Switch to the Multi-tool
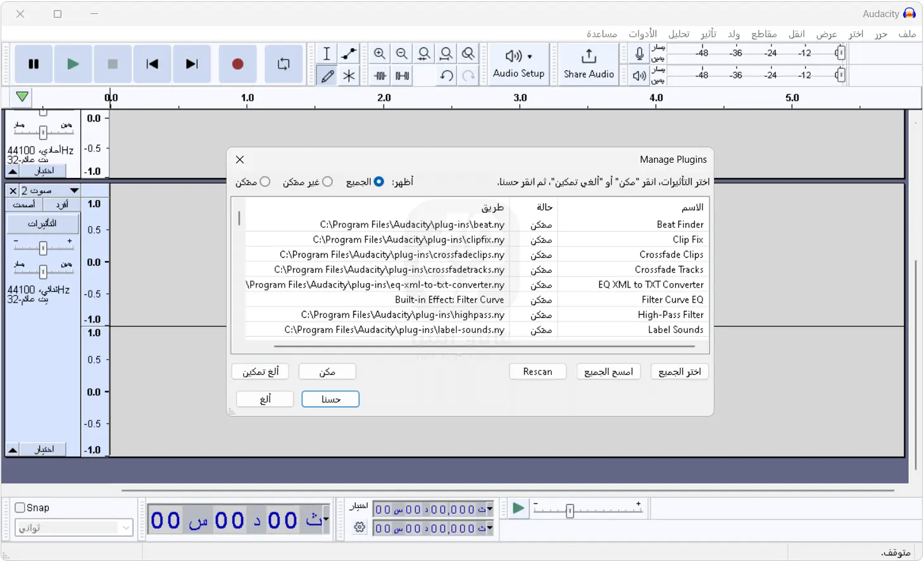This screenshot has height=561, width=924. [x=349, y=75]
